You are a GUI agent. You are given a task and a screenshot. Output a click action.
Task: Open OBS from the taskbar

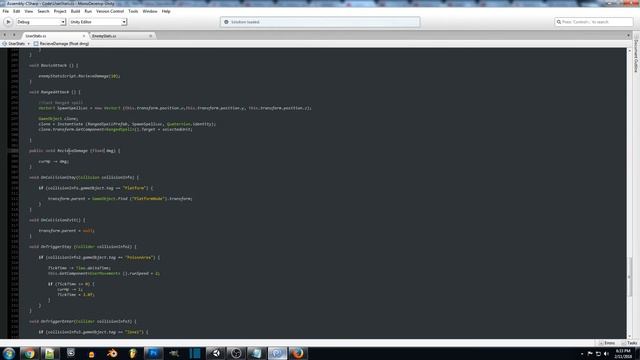coord(236,353)
